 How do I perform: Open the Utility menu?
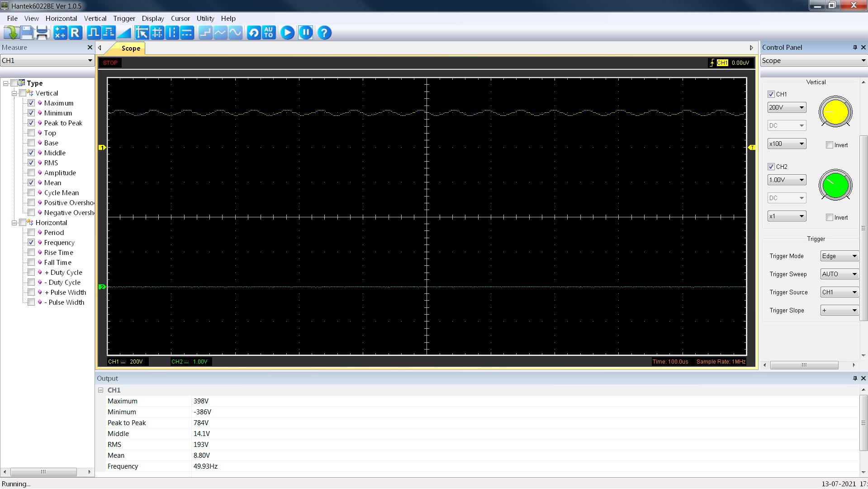tap(205, 19)
